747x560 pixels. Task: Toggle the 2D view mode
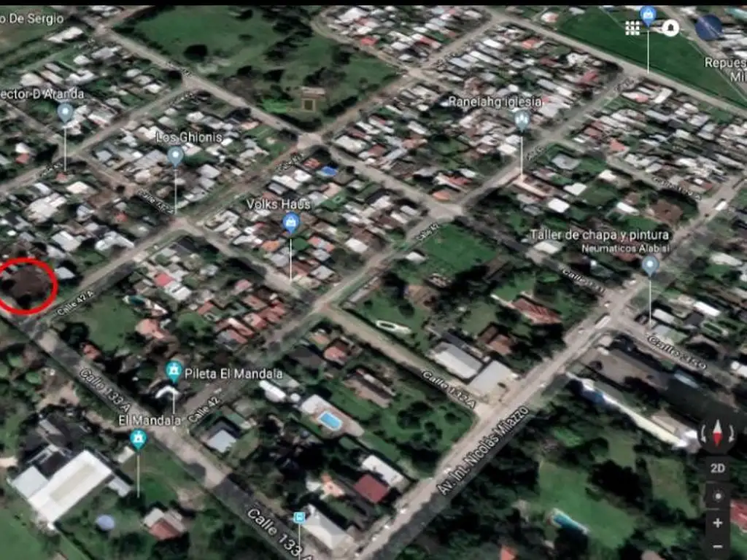[x=717, y=468]
